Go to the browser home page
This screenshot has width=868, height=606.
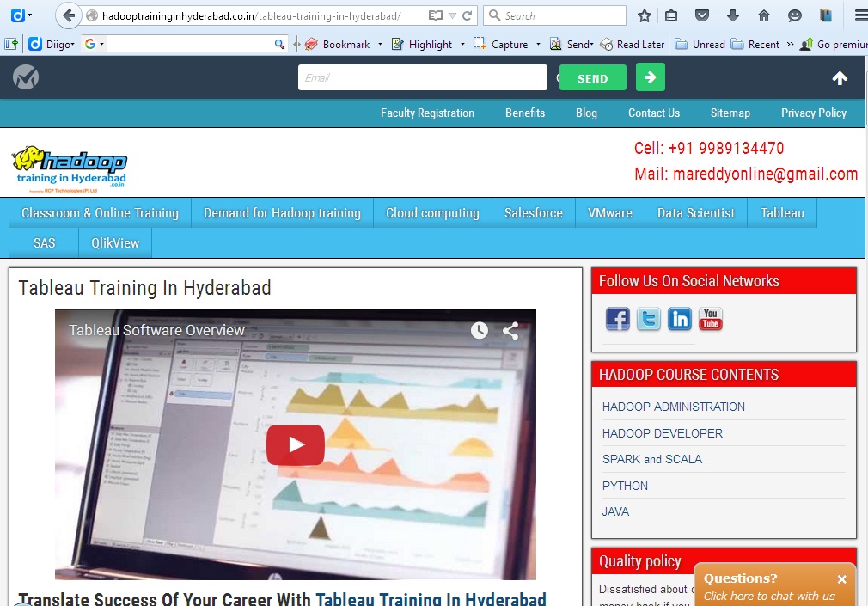764,15
